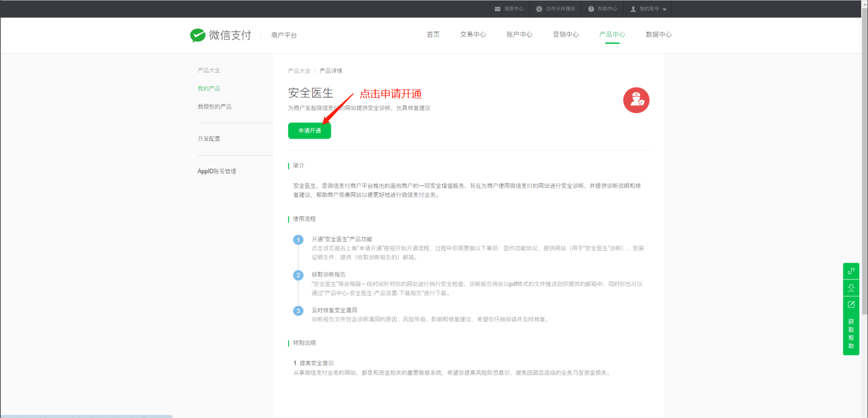Image resolution: width=868 pixels, height=418 pixels.
Task: Open the 交易中心 tab
Action: click(x=473, y=34)
